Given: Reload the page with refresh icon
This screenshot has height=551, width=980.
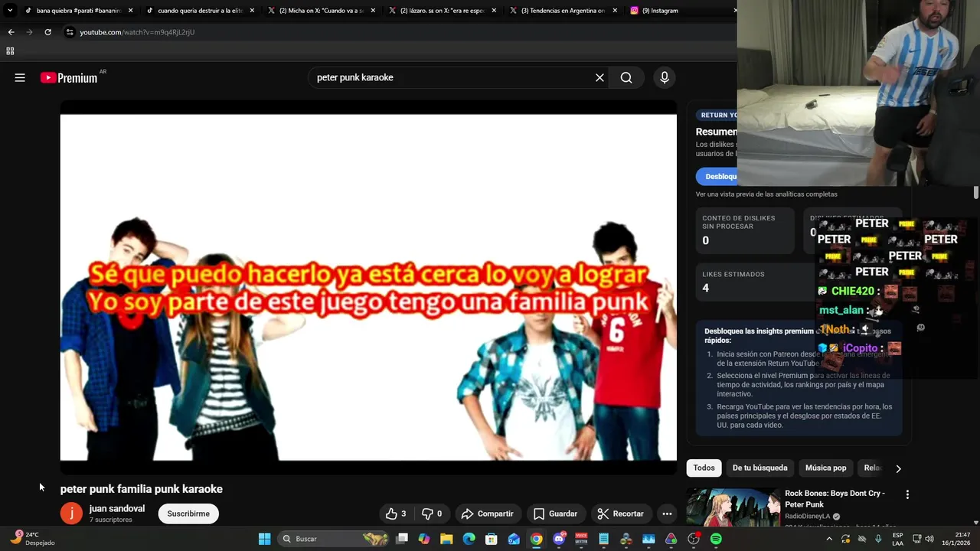Looking at the screenshot, I should [x=47, y=32].
